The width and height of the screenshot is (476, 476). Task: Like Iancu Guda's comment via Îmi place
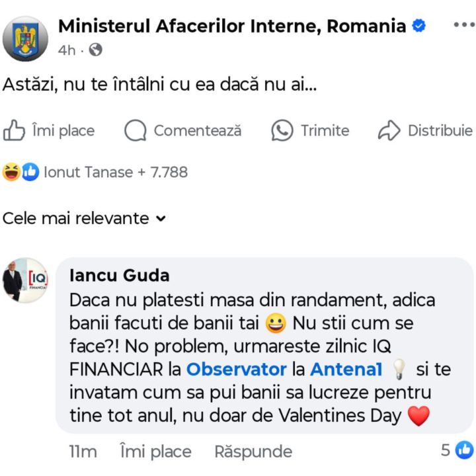[155, 452]
